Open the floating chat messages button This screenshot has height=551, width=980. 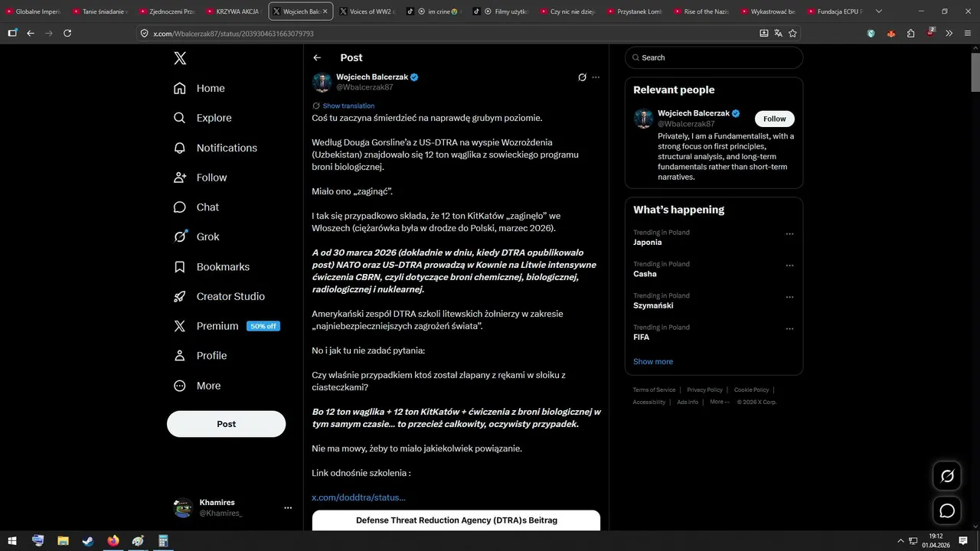pyautogui.click(x=947, y=510)
